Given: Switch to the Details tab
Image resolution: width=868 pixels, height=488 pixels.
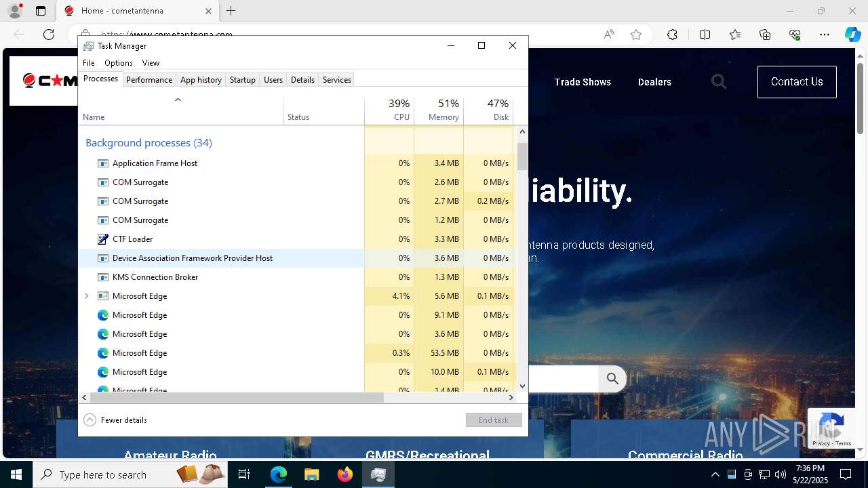Looking at the screenshot, I should pyautogui.click(x=302, y=80).
